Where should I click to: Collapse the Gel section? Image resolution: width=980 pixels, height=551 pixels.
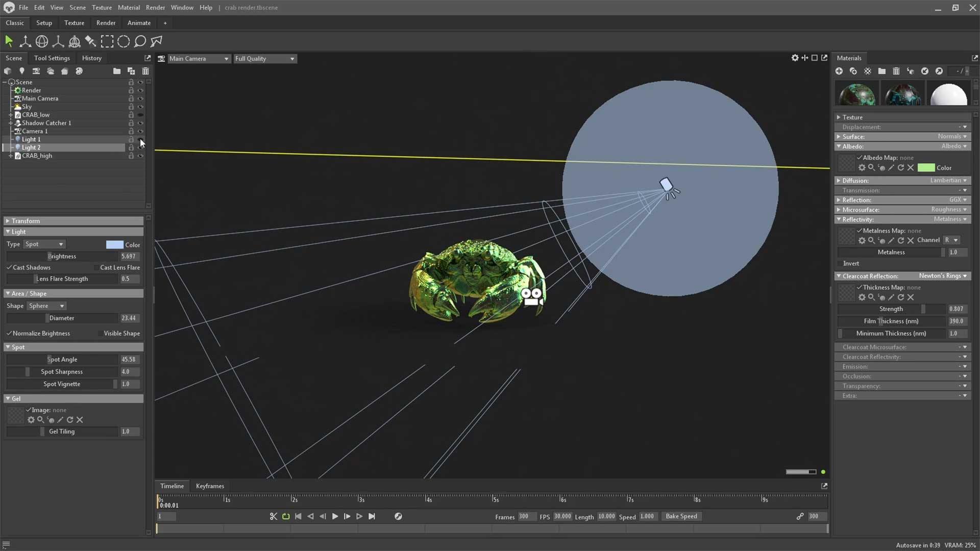click(x=73, y=398)
